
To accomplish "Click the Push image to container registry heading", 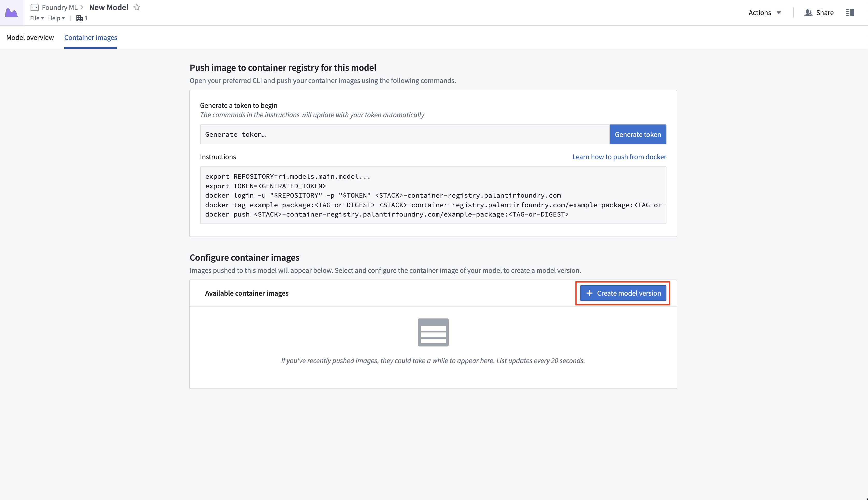I will (283, 68).
